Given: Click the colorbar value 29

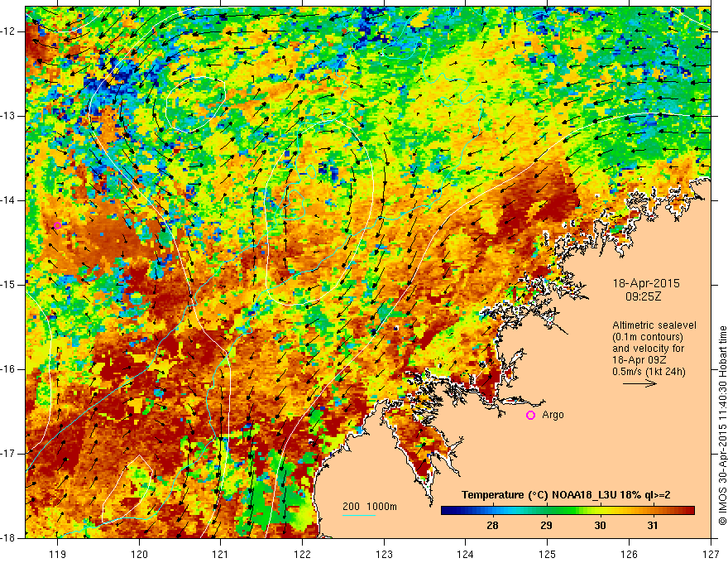Looking at the screenshot, I should point(547,526).
